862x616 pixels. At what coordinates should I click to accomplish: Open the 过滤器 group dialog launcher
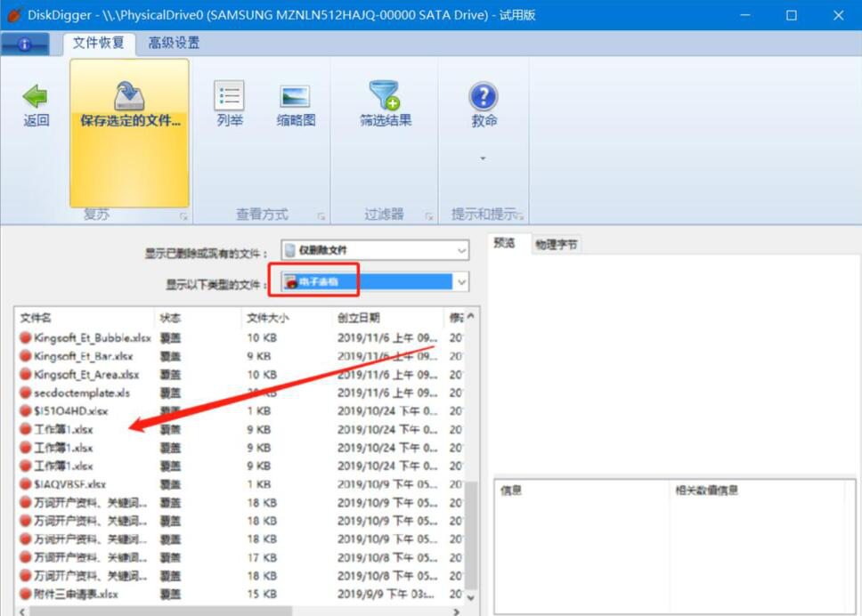pos(429,217)
